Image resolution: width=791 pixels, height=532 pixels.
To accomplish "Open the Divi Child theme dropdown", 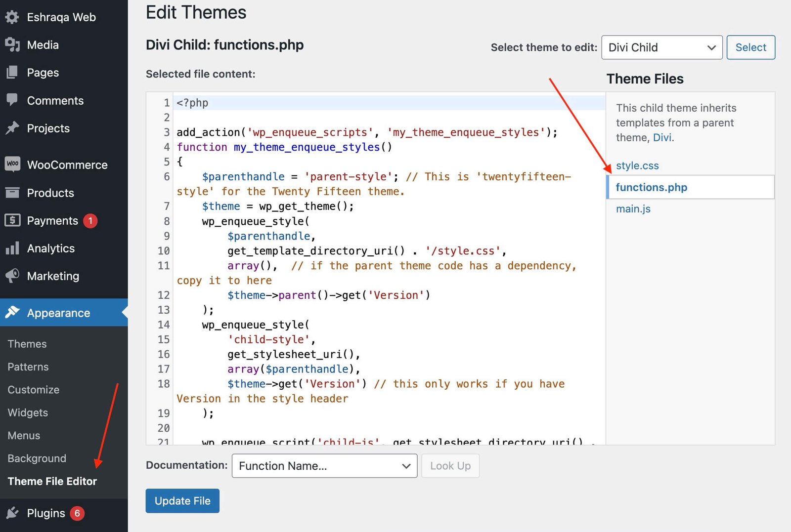I will click(662, 47).
